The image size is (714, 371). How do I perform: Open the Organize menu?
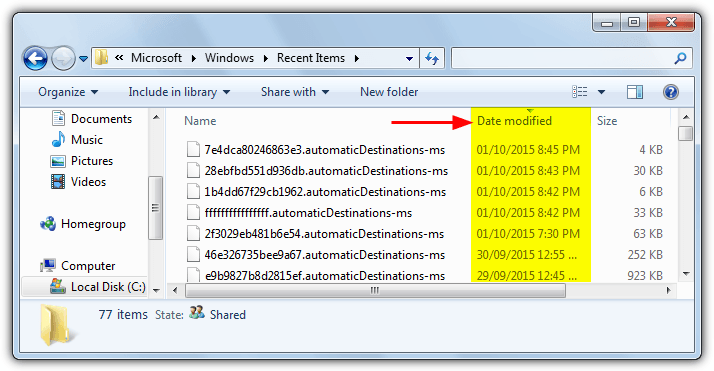pyautogui.click(x=68, y=92)
